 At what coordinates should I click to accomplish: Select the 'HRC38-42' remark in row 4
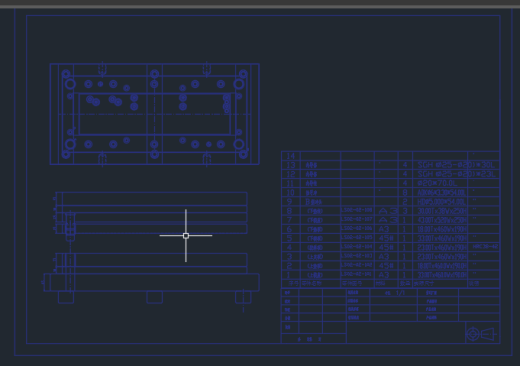485,247
